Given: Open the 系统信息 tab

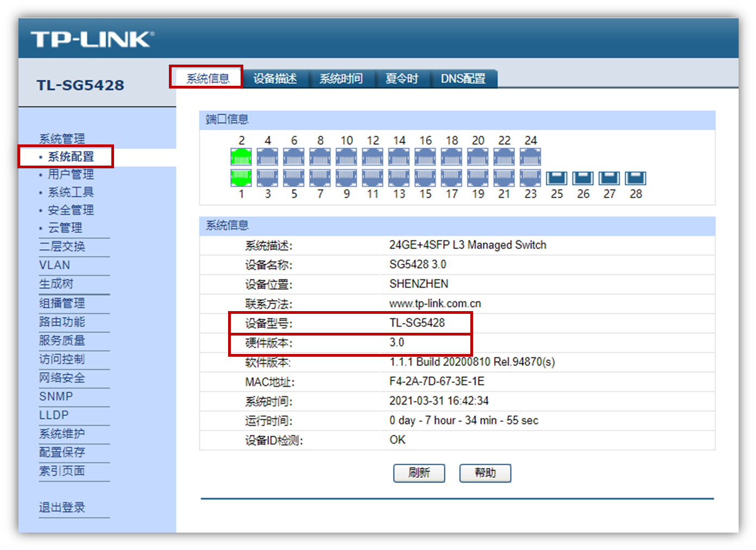Looking at the screenshot, I should 208,78.
